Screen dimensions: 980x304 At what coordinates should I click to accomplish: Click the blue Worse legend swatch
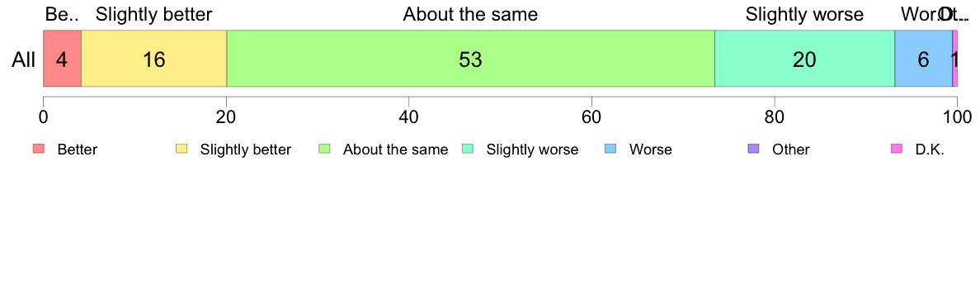[x=610, y=149]
